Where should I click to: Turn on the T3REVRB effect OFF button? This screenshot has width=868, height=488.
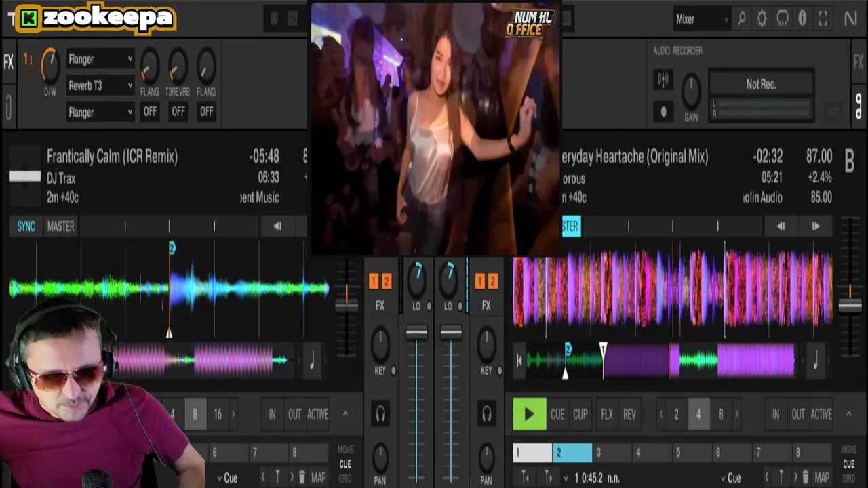pyautogui.click(x=178, y=111)
